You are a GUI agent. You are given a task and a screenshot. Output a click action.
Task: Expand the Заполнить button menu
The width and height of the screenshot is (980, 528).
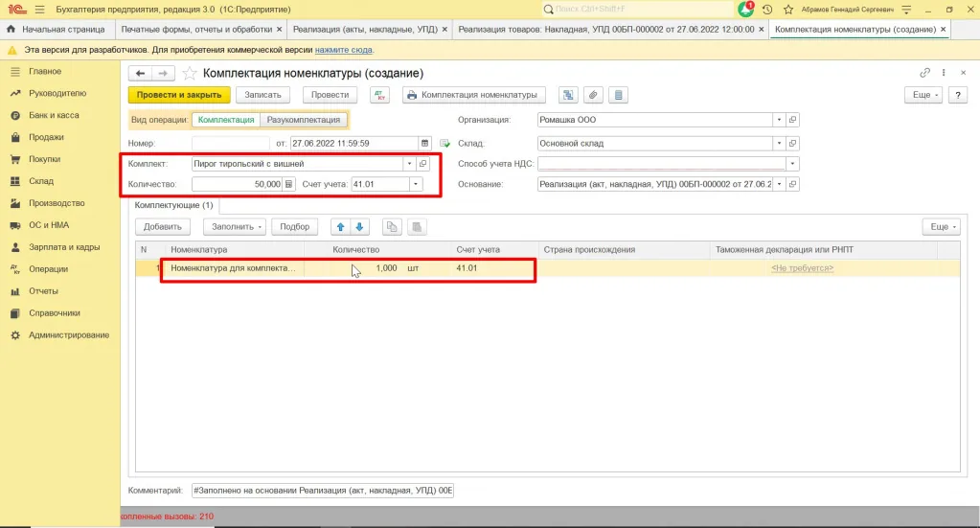237,227
